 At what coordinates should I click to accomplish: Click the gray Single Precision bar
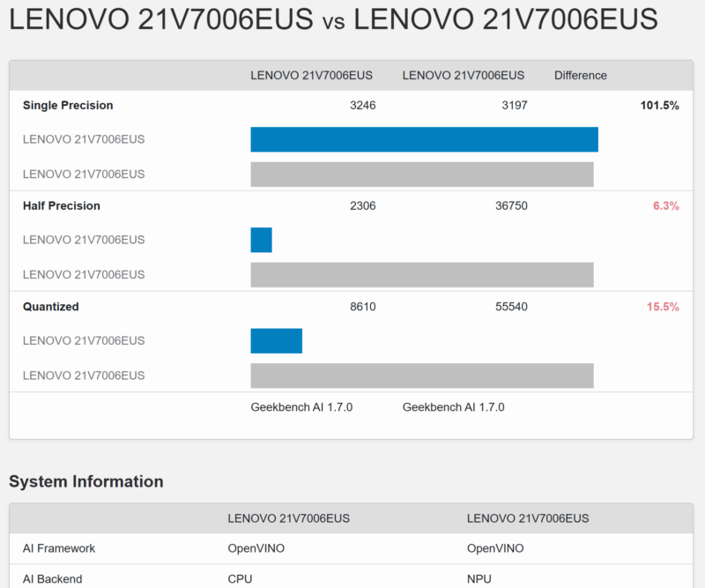422,174
